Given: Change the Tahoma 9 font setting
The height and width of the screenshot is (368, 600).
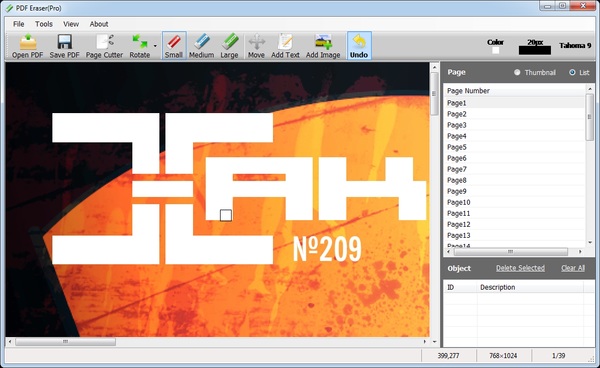Looking at the screenshot, I should point(575,46).
